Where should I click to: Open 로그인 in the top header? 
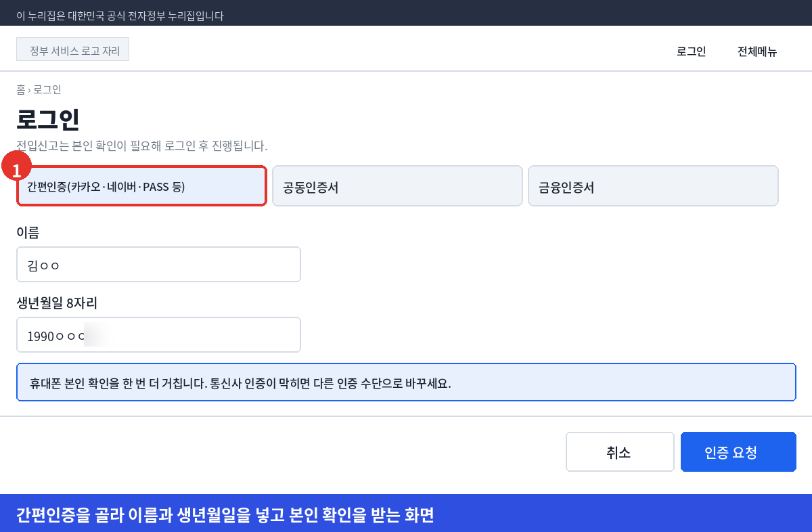pos(691,51)
